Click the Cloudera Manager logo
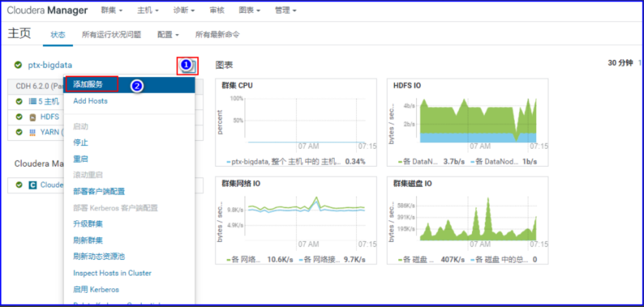This screenshot has height=307, width=644. 47,10
